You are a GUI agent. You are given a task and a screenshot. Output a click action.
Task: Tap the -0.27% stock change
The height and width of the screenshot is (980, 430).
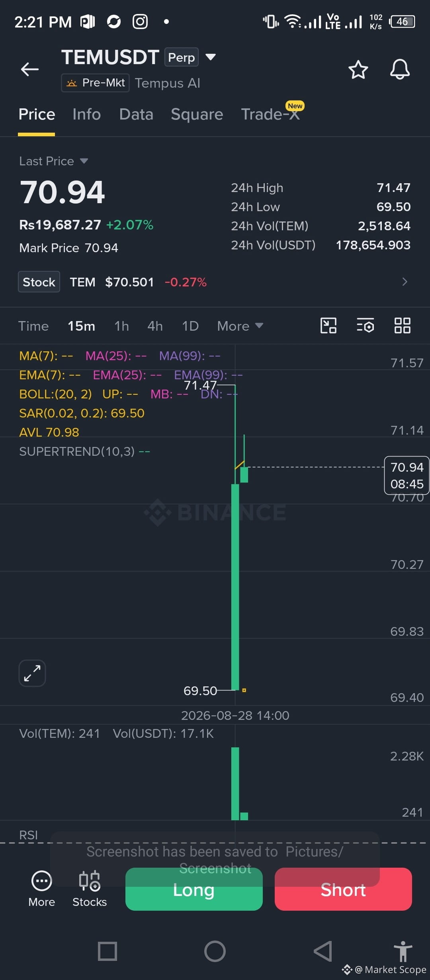(x=186, y=282)
